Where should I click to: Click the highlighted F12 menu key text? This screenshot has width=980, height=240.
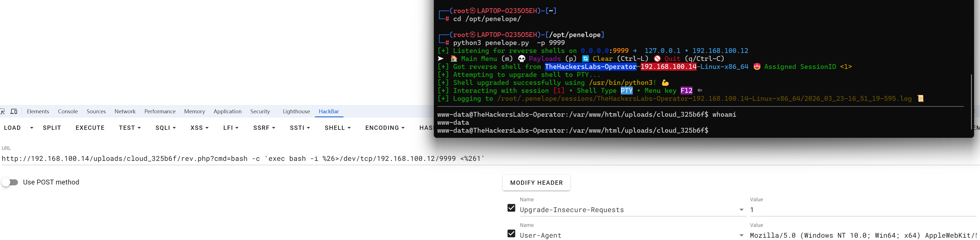686,91
